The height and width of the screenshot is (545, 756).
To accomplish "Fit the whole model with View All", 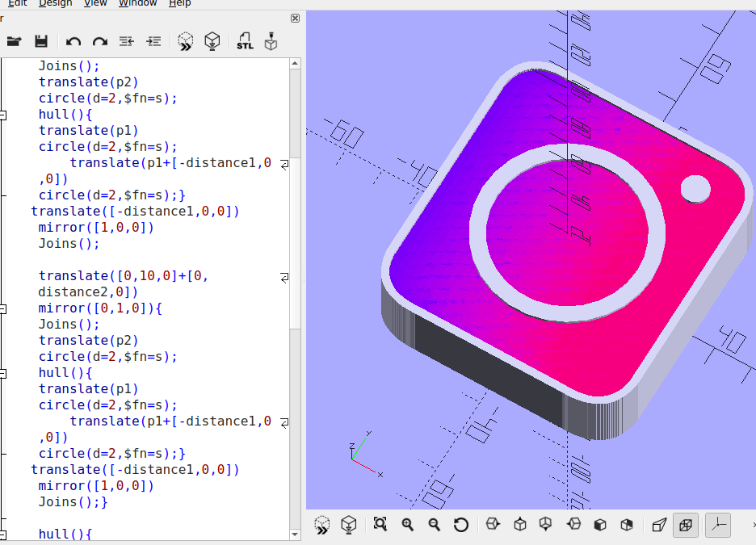I will (x=380, y=524).
